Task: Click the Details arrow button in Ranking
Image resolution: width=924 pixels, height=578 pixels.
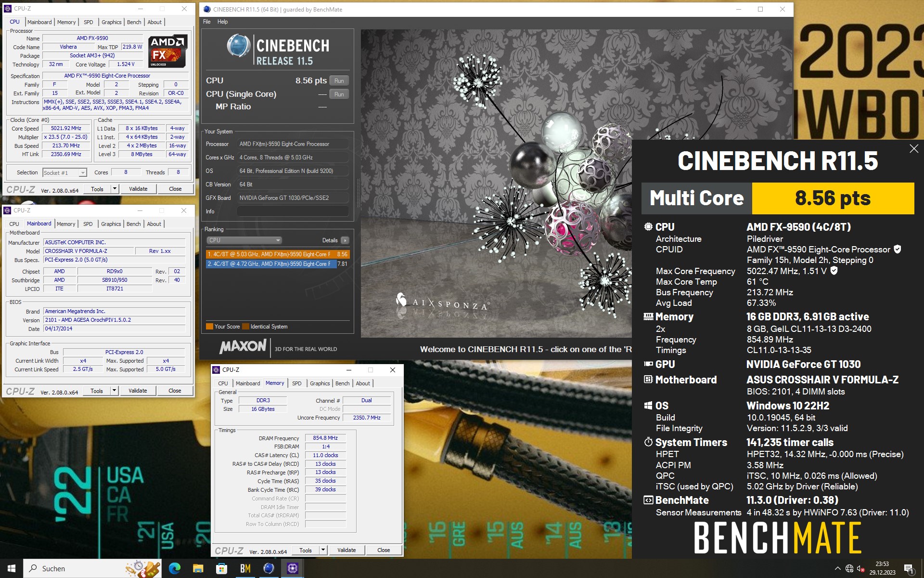Action: tap(345, 240)
